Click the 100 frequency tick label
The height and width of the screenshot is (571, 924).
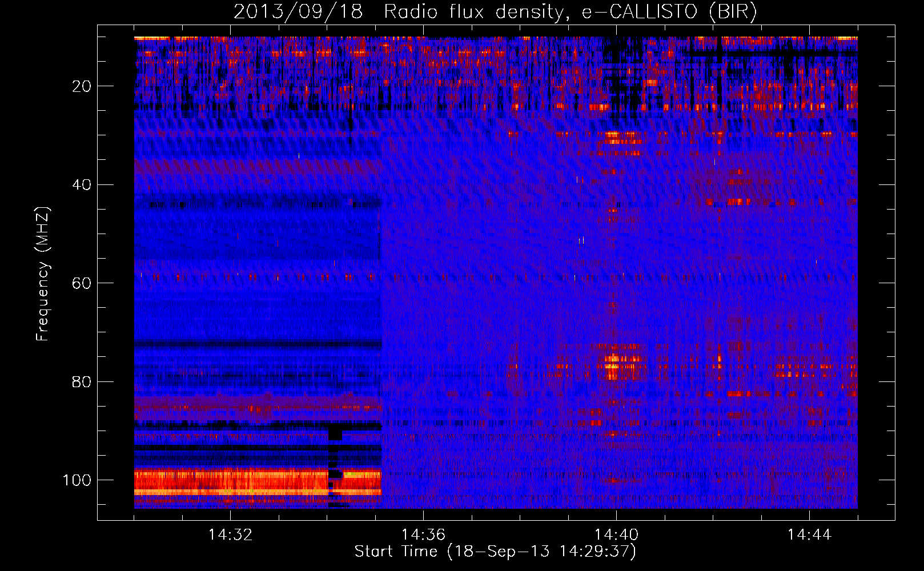(x=77, y=480)
